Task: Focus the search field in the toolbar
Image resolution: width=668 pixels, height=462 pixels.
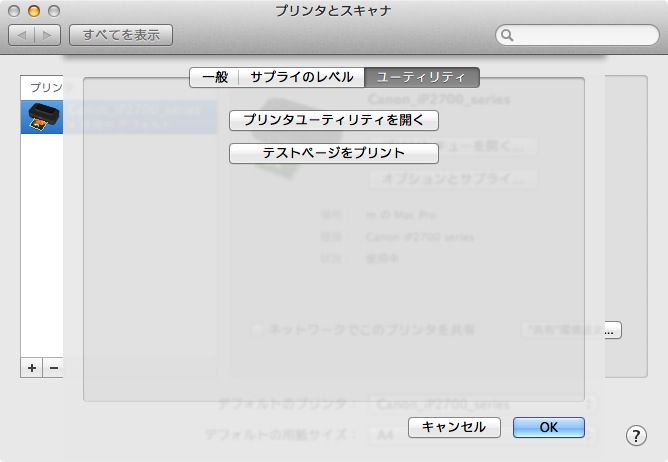Action: (580, 36)
